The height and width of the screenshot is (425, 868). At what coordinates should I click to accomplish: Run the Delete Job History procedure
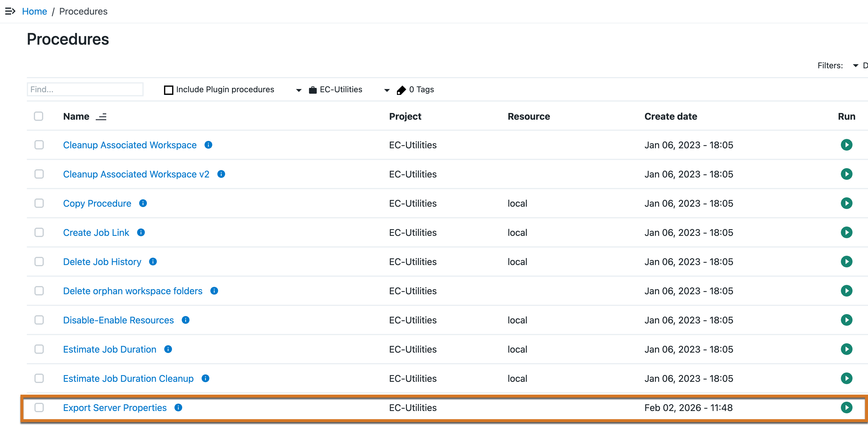(x=846, y=262)
